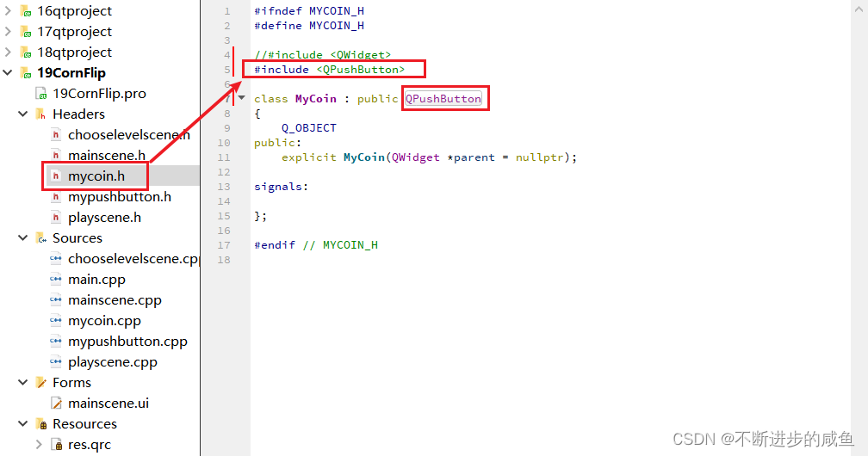
Task: Select 17qtproject in the project tree
Action: (x=74, y=32)
